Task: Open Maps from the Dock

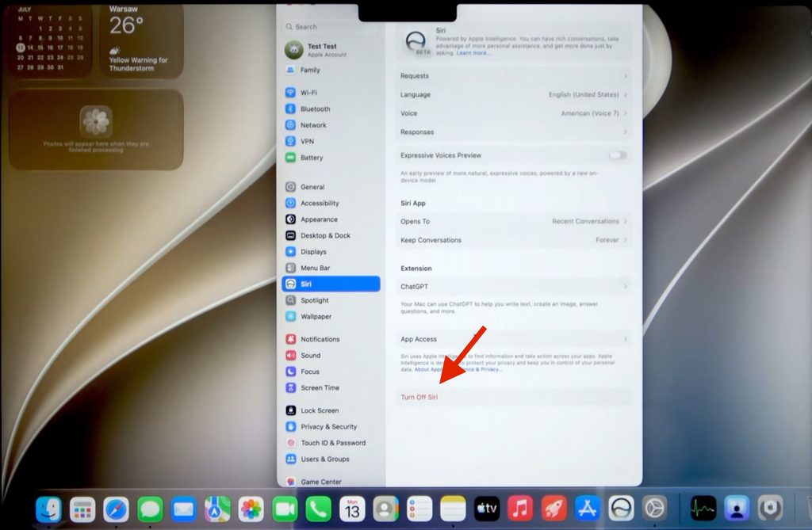Action: pyautogui.click(x=217, y=510)
